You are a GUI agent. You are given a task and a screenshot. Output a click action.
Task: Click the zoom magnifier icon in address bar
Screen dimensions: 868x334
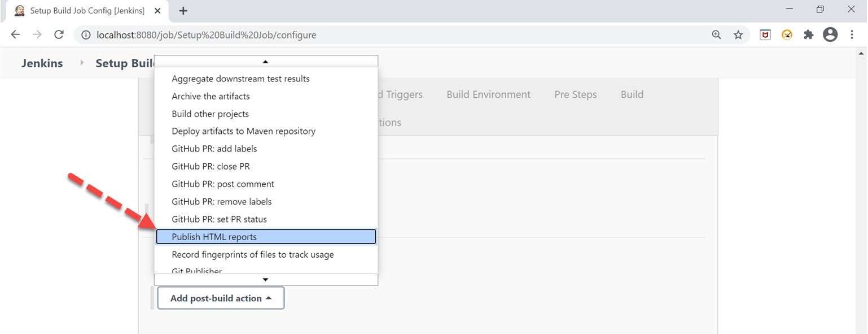tap(716, 35)
